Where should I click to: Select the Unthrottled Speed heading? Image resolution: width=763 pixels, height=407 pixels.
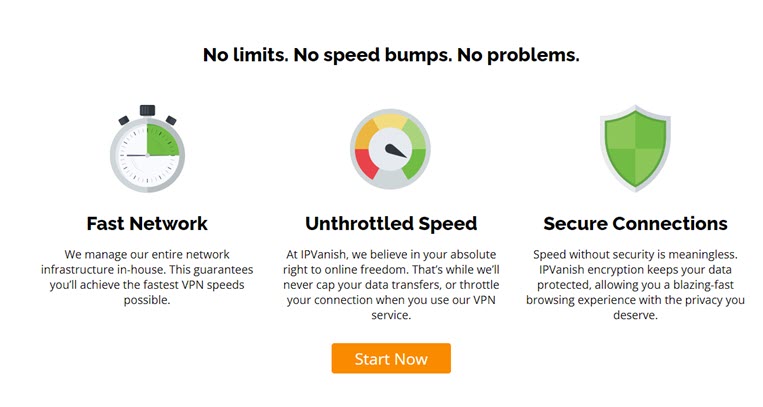[x=391, y=223]
